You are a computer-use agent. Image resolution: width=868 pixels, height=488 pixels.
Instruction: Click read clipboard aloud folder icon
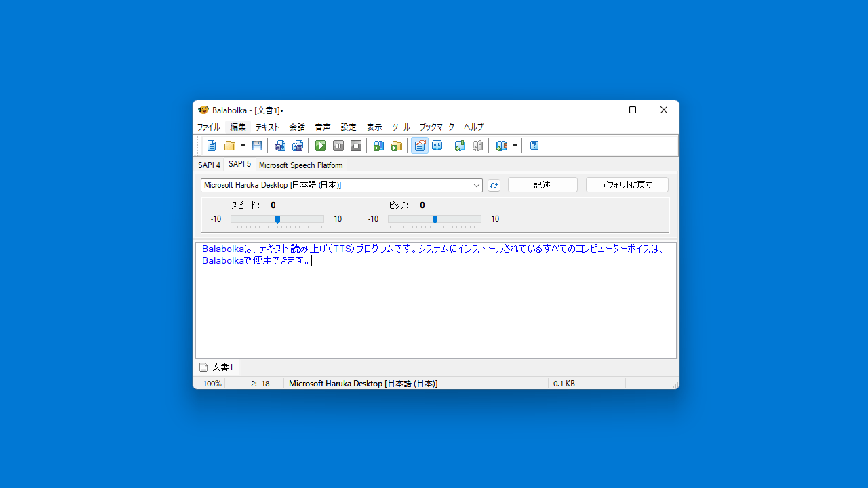click(x=397, y=146)
